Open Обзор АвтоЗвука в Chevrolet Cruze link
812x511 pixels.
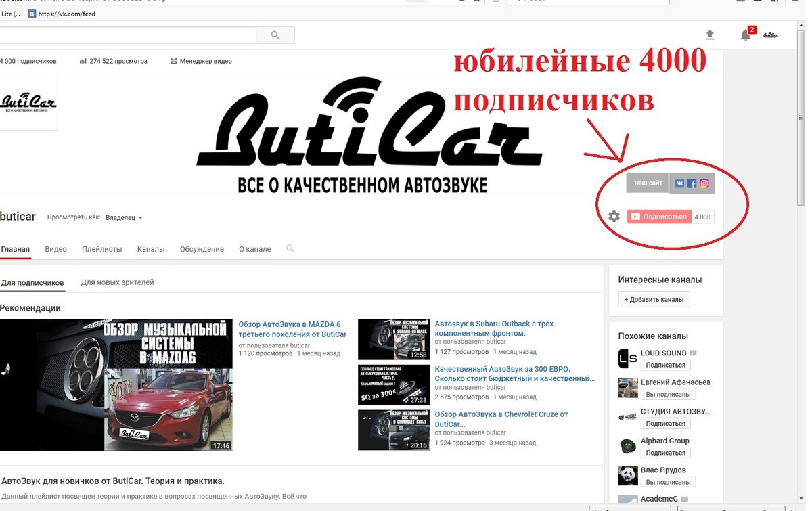click(501, 419)
